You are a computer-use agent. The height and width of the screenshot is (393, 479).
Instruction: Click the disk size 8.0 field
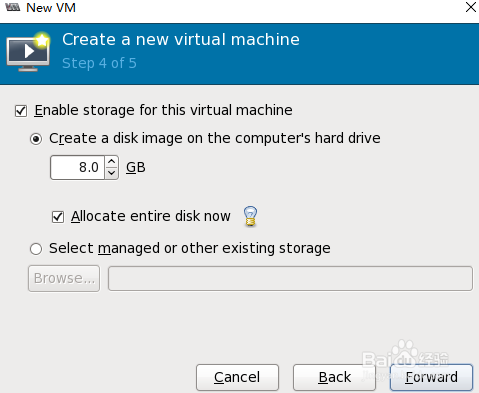click(78, 167)
